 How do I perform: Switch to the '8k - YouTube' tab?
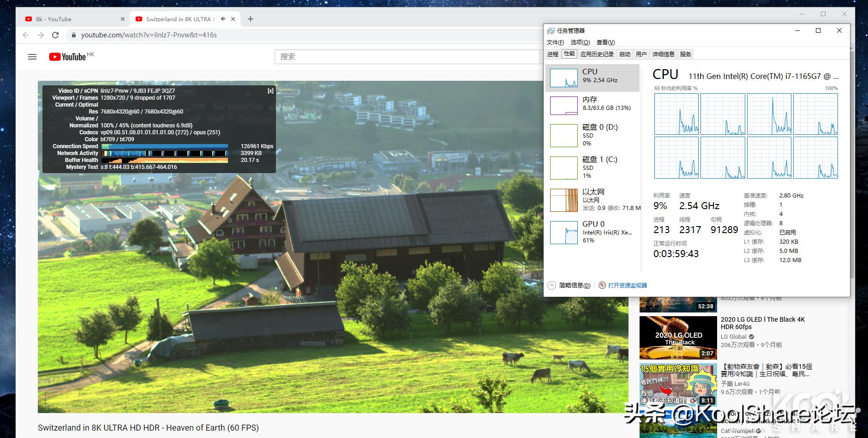(x=74, y=19)
